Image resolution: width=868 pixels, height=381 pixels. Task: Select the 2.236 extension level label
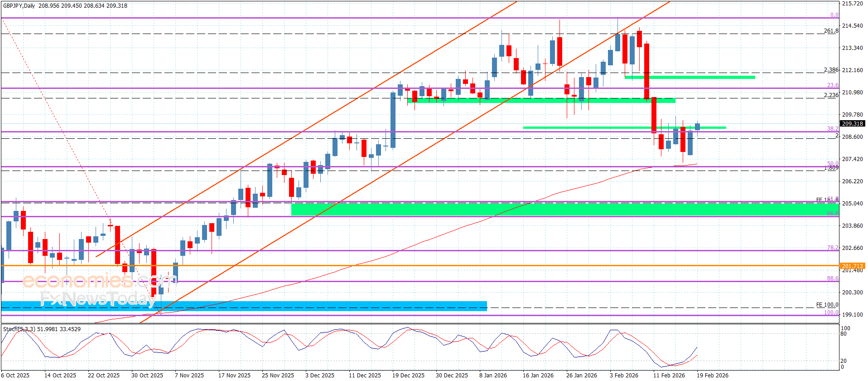click(831, 95)
